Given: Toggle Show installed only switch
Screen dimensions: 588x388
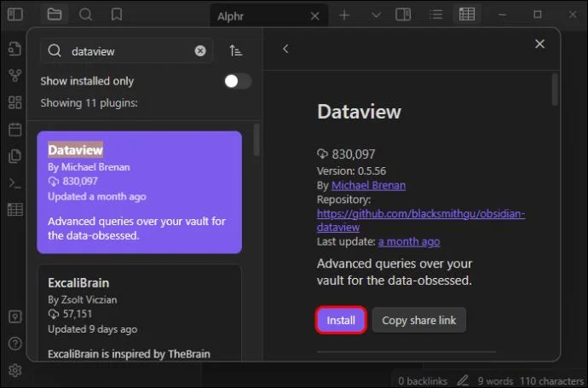Looking at the screenshot, I should [x=238, y=81].
